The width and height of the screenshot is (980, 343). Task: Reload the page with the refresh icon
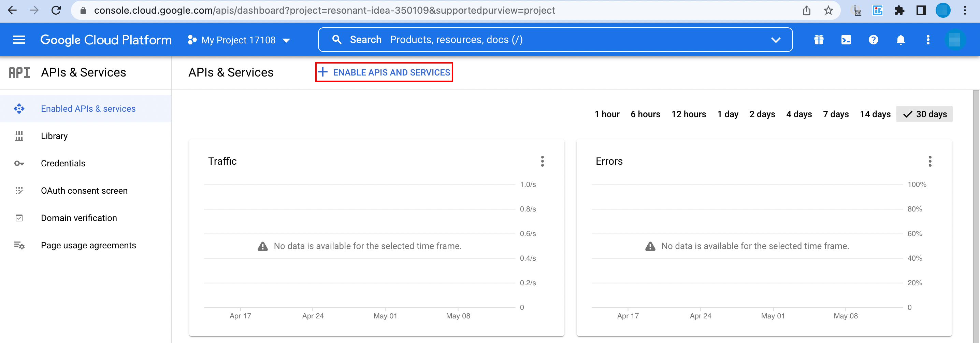pyautogui.click(x=56, y=10)
